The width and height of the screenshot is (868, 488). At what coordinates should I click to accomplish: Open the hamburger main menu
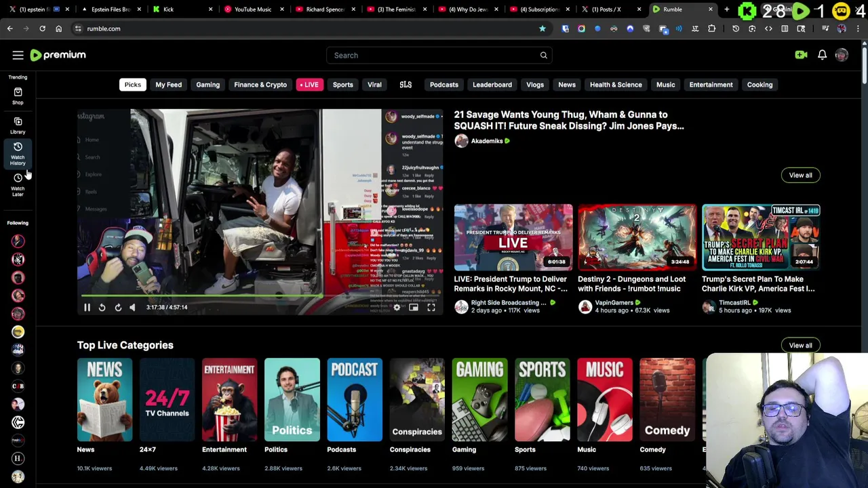point(18,55)
